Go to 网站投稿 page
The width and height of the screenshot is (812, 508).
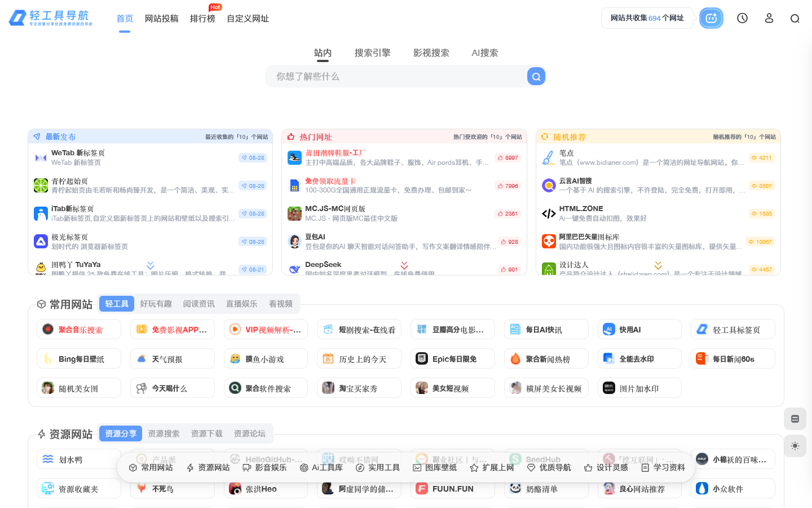161,19
